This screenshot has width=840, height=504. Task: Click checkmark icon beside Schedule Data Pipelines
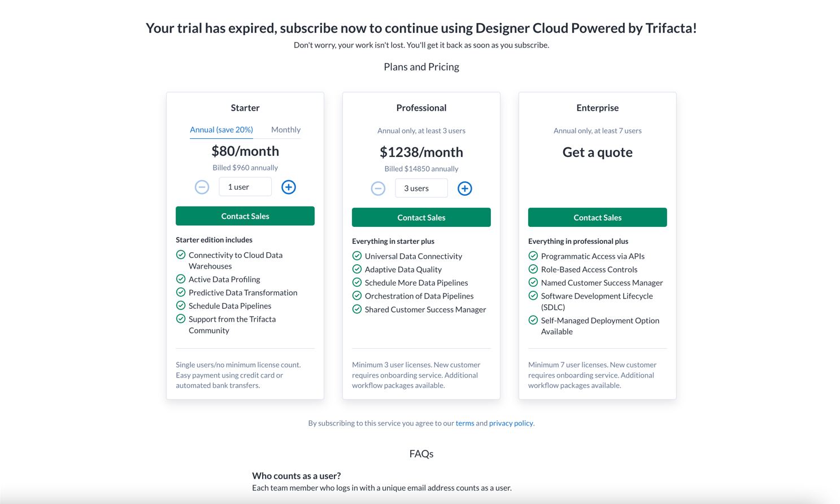pyautogui.click(x=181, y=305)
